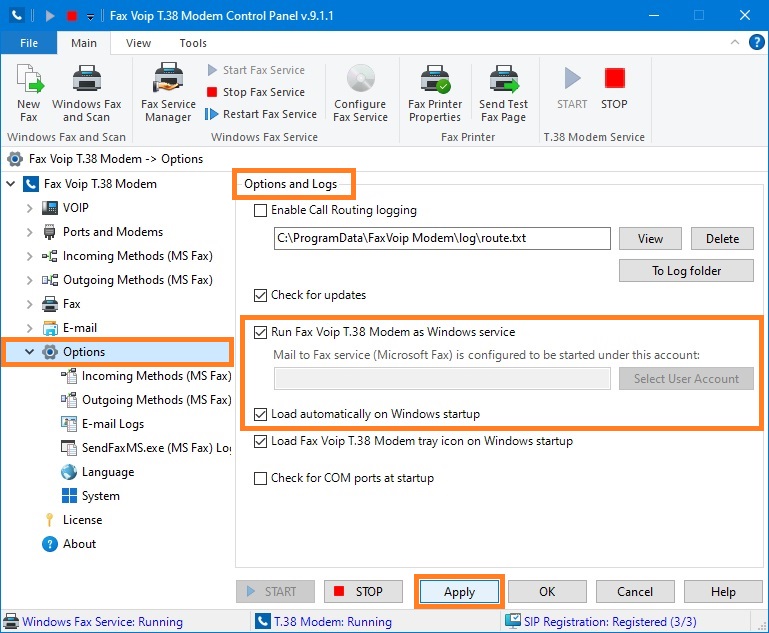Open System settings item
This screenshot has height=633, width=769.
point(100,496)
